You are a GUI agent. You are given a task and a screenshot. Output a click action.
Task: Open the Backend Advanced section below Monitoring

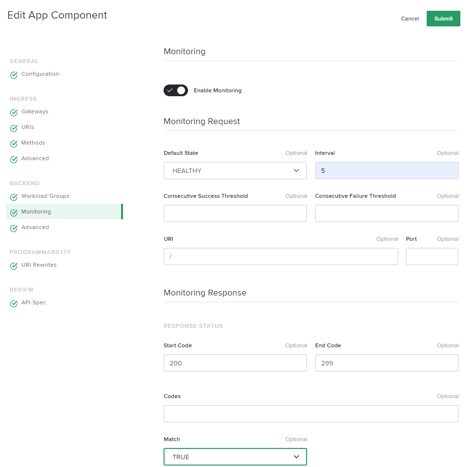point(35,228)
